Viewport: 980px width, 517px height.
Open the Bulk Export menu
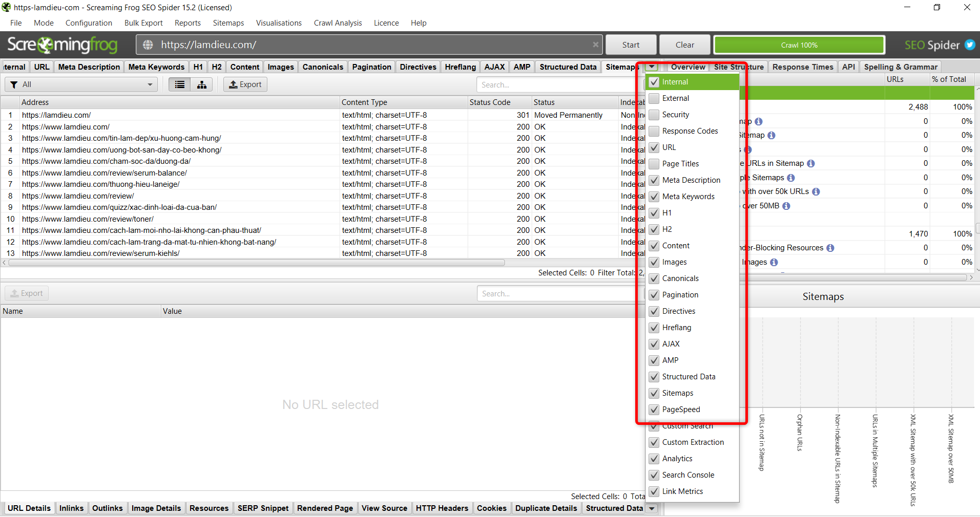coord(143,23)
